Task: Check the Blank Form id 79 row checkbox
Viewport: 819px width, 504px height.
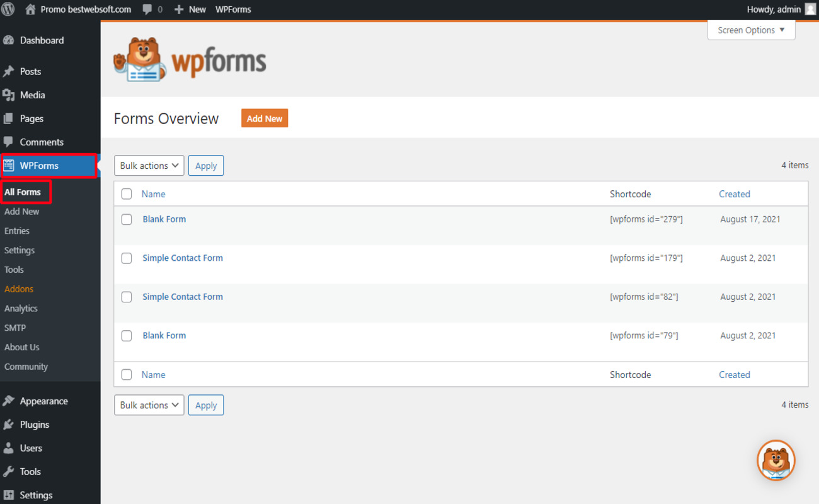Action: click(x=127, y=336)
